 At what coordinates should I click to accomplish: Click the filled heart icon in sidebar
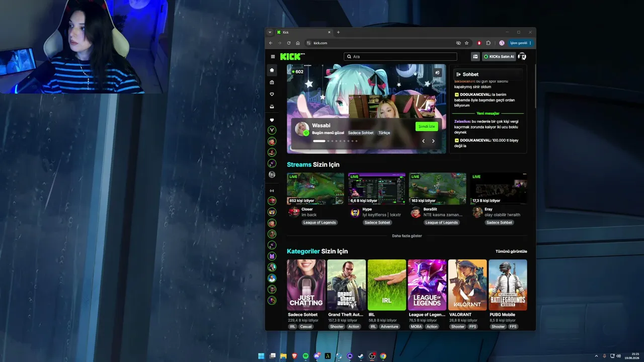272,120
